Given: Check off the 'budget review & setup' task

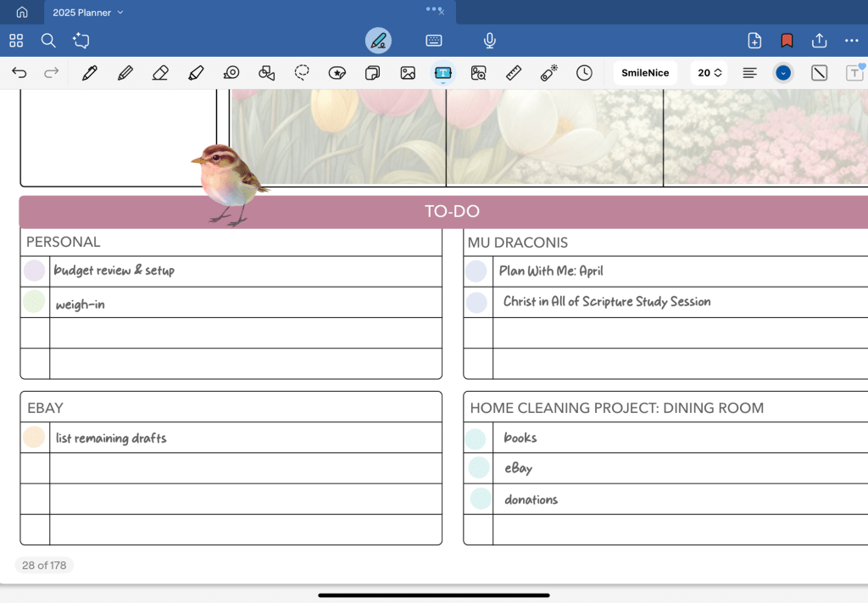Looking at the screenshot, I should click(x=34, y=271).
